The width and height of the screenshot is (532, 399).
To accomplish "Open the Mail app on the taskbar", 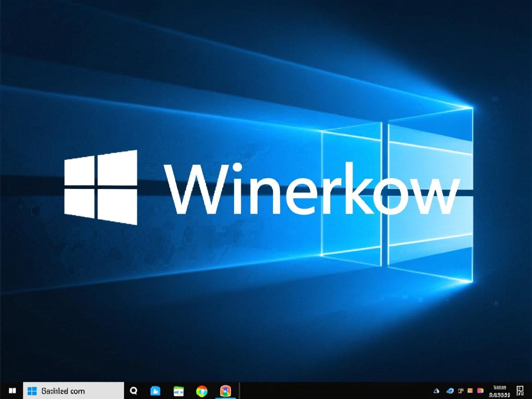I will pos(156,391).
